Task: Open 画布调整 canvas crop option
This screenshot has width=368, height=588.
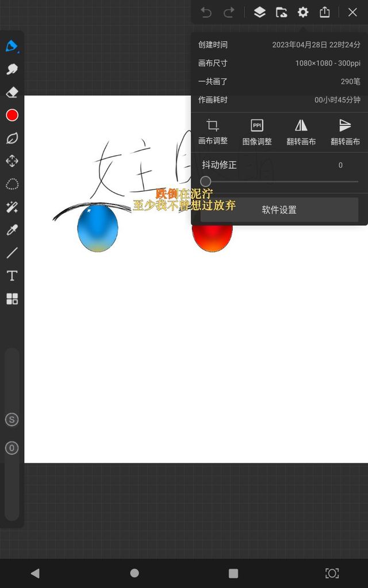Action: pos(213,132)
